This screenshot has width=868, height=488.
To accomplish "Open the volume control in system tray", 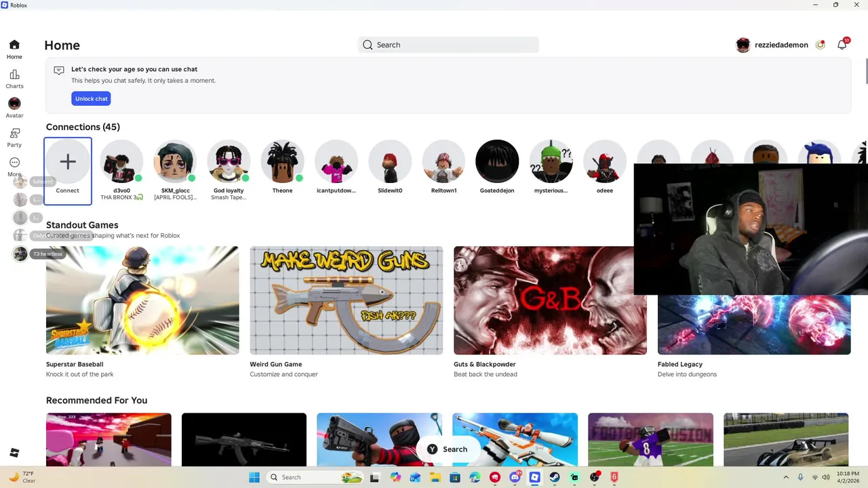I will click(x=825, y=477).
